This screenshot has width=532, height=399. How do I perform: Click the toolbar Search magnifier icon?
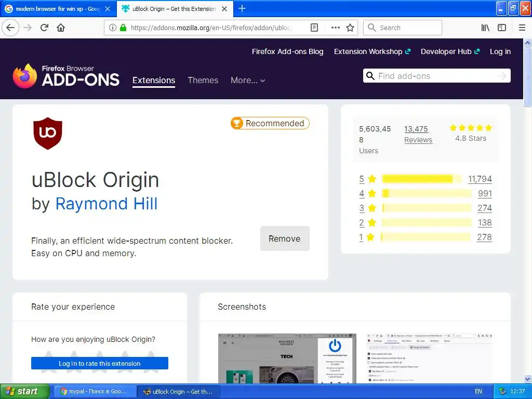372,28
